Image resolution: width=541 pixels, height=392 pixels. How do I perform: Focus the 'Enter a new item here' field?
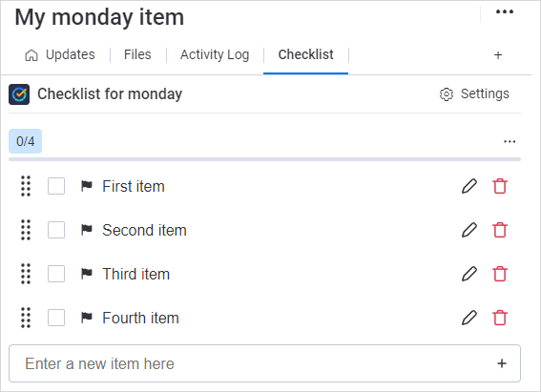point(264,363)
